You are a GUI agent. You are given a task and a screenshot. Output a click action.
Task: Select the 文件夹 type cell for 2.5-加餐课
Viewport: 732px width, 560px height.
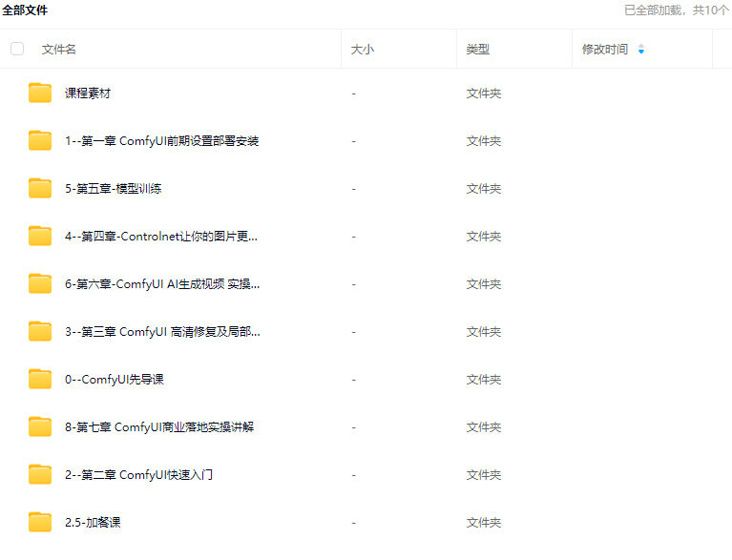coord(484,522)
